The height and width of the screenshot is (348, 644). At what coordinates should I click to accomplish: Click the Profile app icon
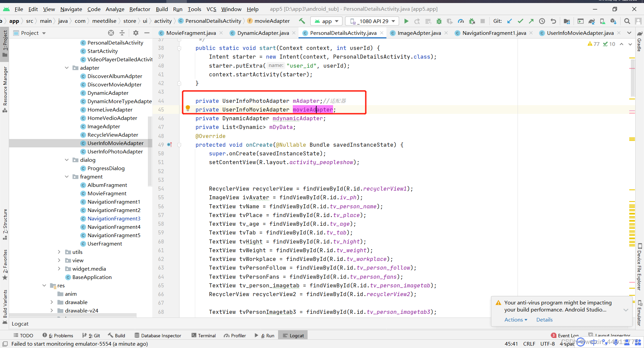point(461,21)
